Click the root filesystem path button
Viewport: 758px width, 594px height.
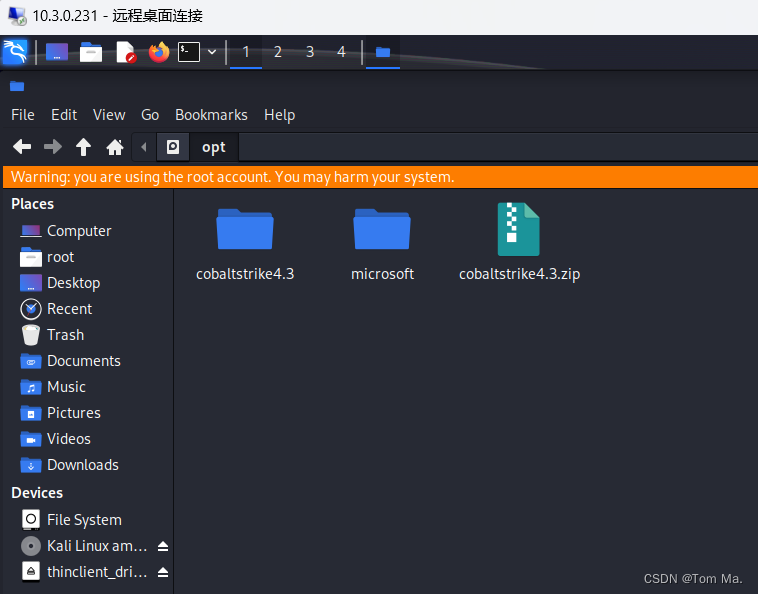(173, 146)
